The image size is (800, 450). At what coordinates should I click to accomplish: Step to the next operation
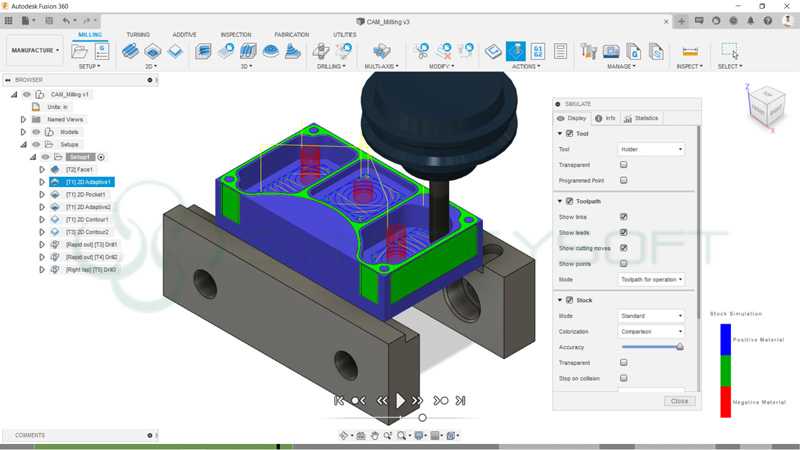click(440, 401)
